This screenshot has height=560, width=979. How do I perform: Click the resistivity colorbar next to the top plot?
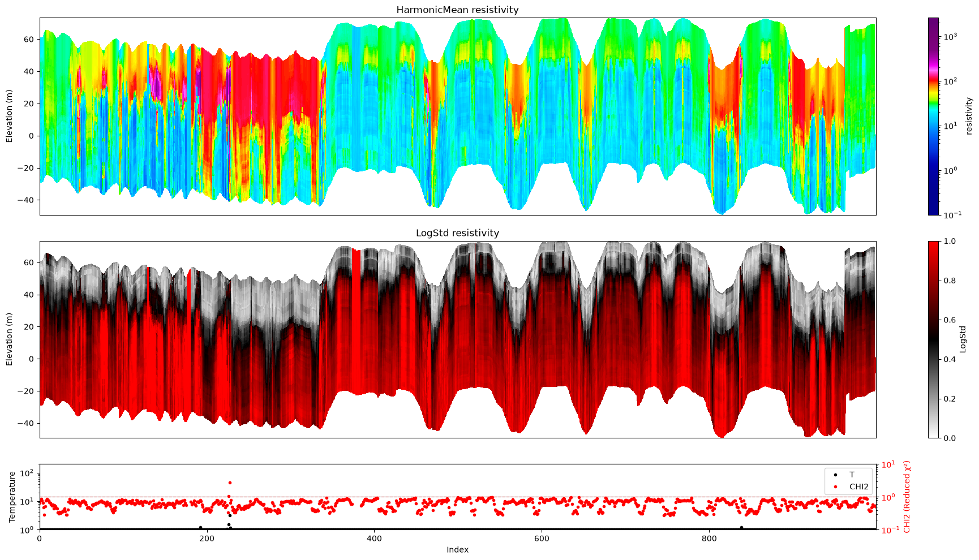[933, 116]
